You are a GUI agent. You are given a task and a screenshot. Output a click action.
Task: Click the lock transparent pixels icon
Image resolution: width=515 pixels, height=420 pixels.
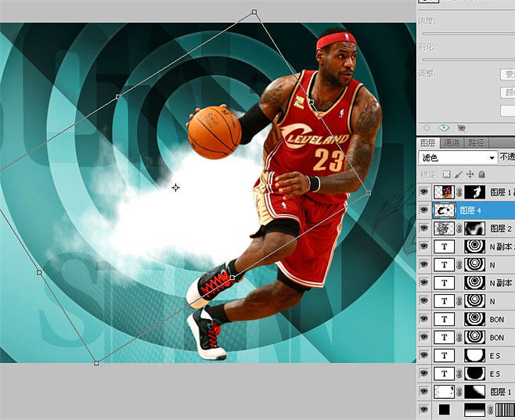click(446, 174)
